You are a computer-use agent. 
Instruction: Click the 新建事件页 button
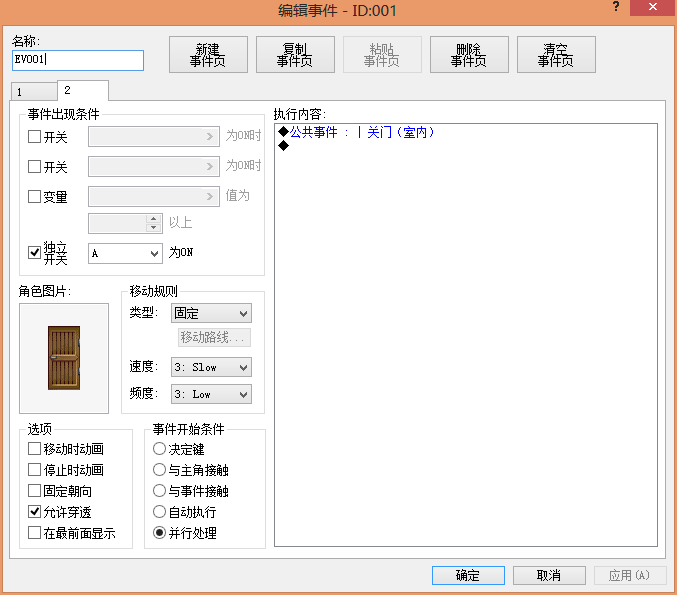pyautogui.click(x=208, y=55)
